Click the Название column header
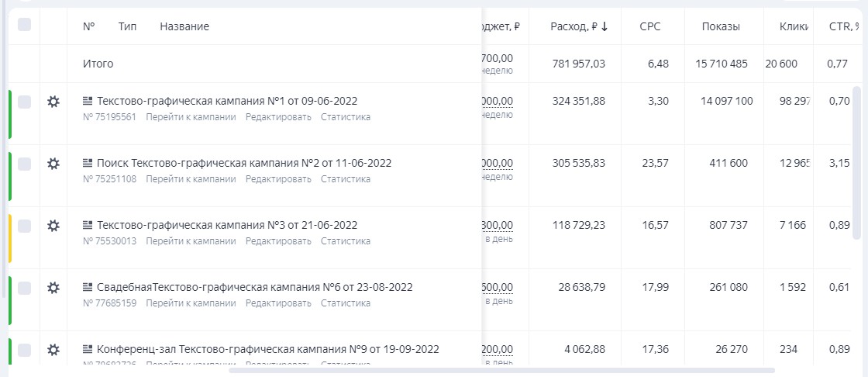This screenshot has width=868, height=377. (x=184, y=26)
